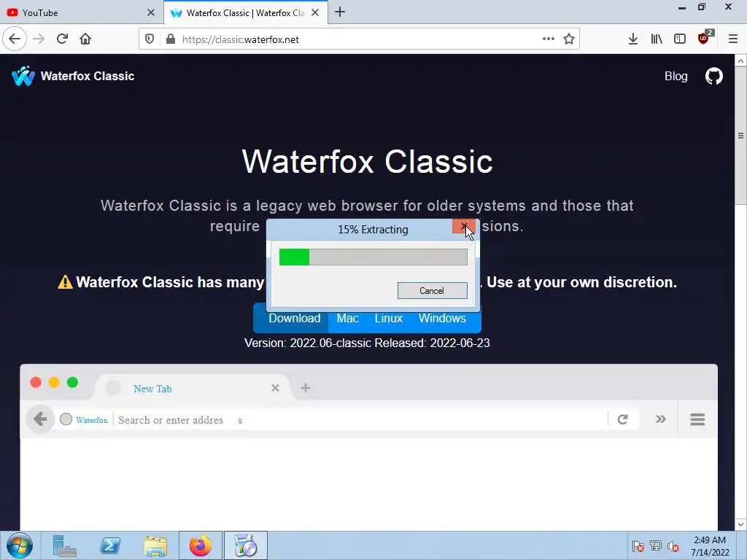Click the page scrollbar up arrow
Viewport: 747px width, 560px height.
coord(741,61)
